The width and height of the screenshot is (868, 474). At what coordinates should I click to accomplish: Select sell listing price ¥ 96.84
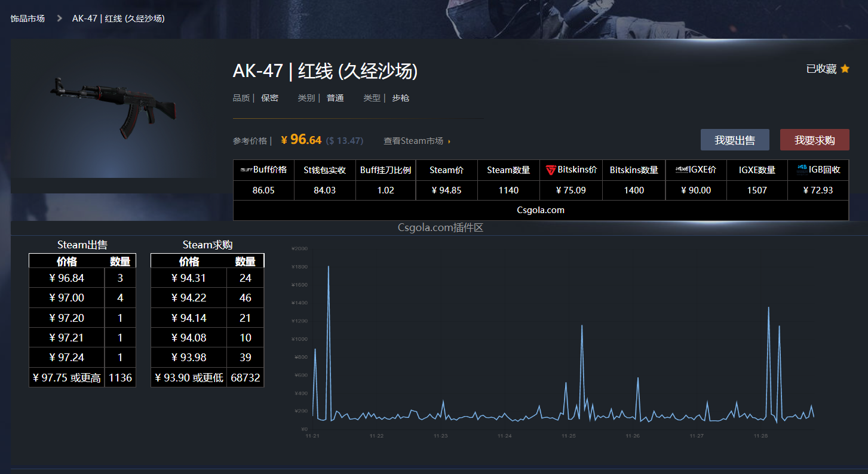click(67, 278)
